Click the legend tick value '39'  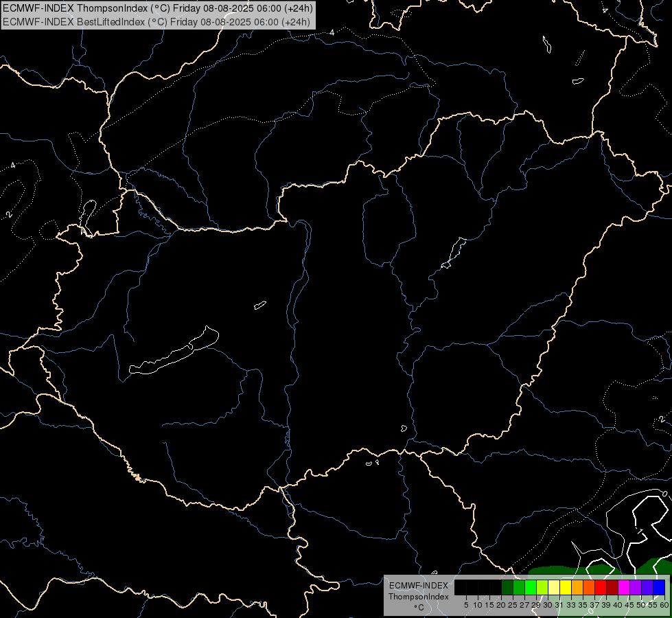coord(605,605)
